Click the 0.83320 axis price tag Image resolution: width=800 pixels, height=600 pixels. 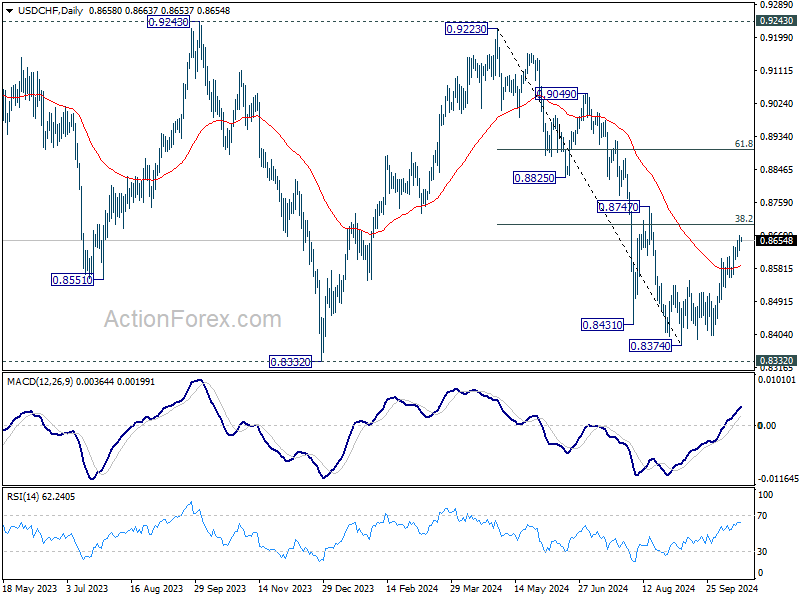(x=776, y=360)
